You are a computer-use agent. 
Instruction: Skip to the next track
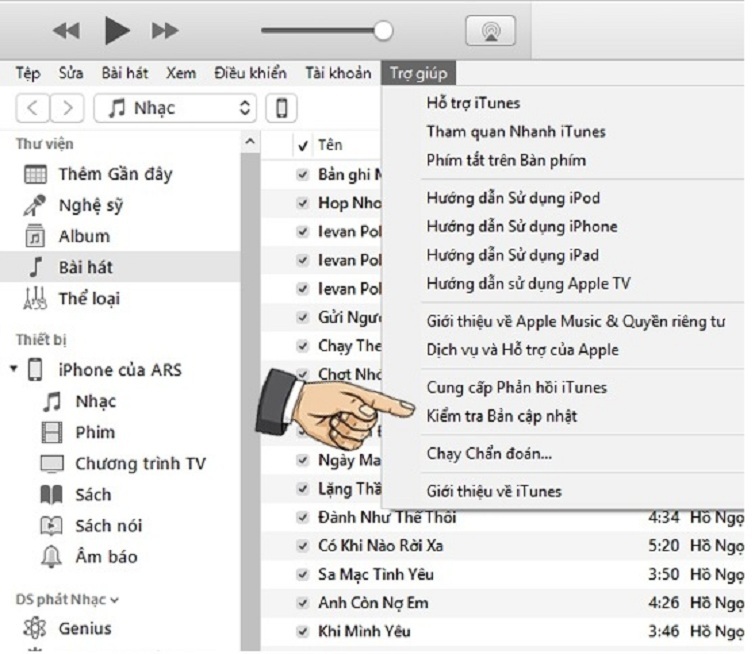click(165, 31)
